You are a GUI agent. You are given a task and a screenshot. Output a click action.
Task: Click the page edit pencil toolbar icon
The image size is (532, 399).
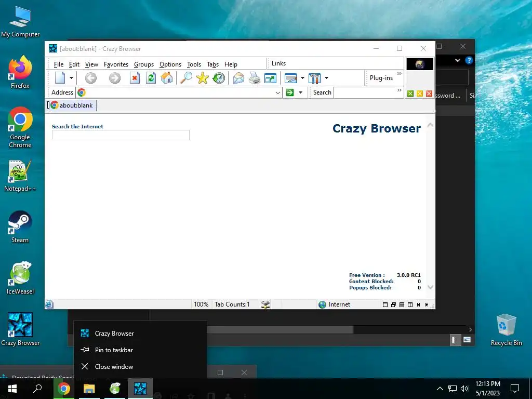(x=291, y=78)
